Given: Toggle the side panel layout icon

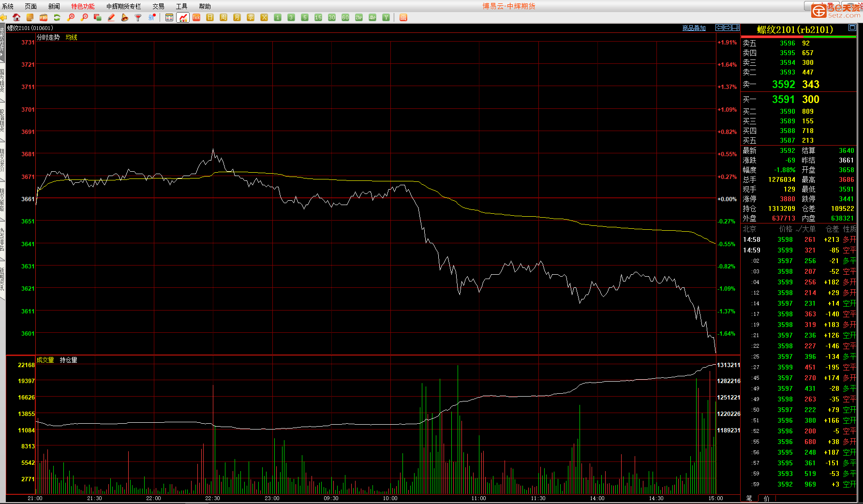Looking at the screenshot, I should (736, 28).
